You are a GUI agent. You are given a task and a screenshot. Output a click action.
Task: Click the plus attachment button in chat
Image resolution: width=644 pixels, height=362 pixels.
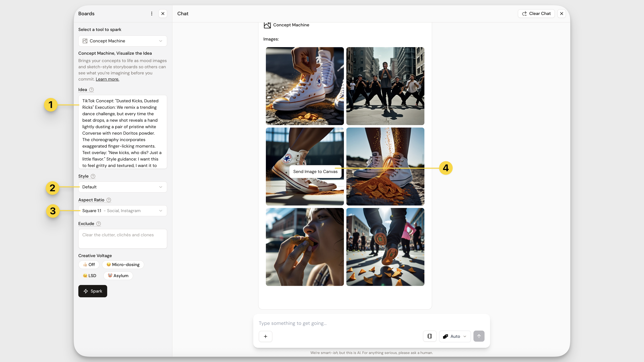[x=265, y=336]
